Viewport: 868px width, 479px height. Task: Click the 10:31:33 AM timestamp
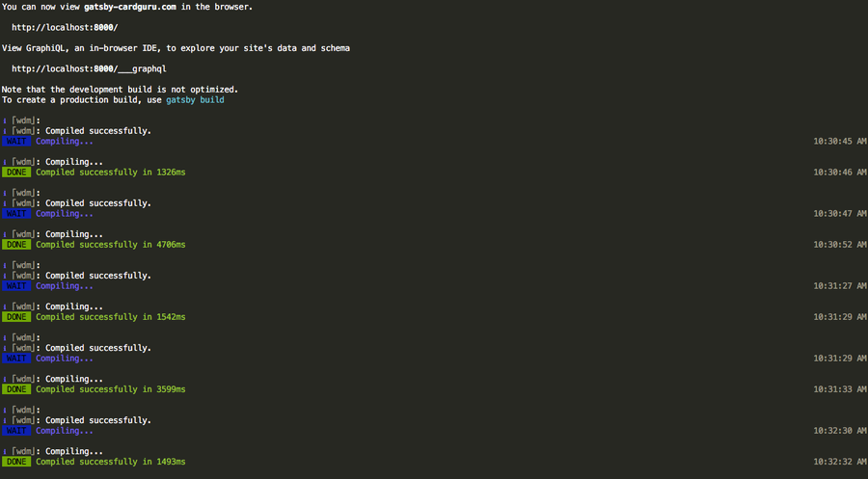pos(839,388)
